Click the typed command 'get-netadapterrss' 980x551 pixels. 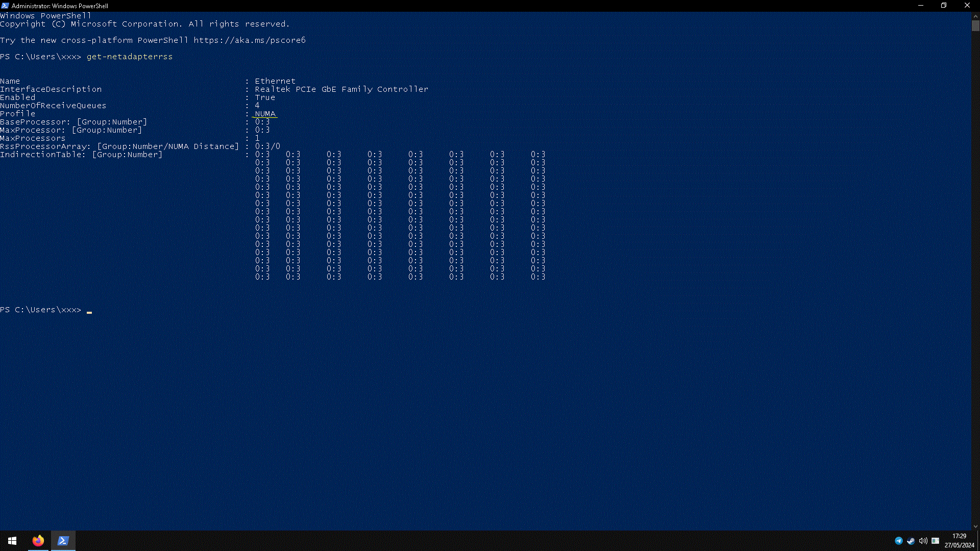pos(130,57)
